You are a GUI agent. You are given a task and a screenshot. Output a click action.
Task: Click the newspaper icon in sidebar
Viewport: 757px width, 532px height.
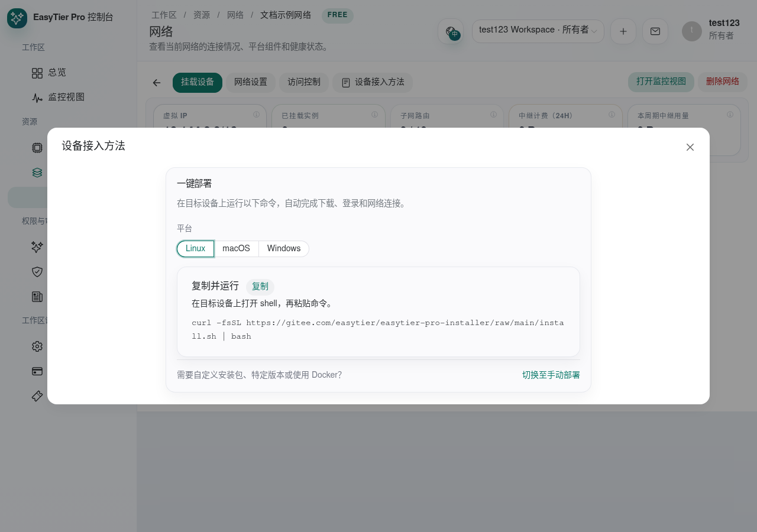point(37,297)
